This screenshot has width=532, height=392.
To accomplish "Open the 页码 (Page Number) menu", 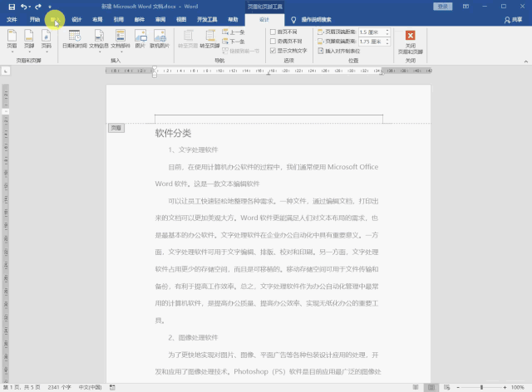I will (47, 41).
